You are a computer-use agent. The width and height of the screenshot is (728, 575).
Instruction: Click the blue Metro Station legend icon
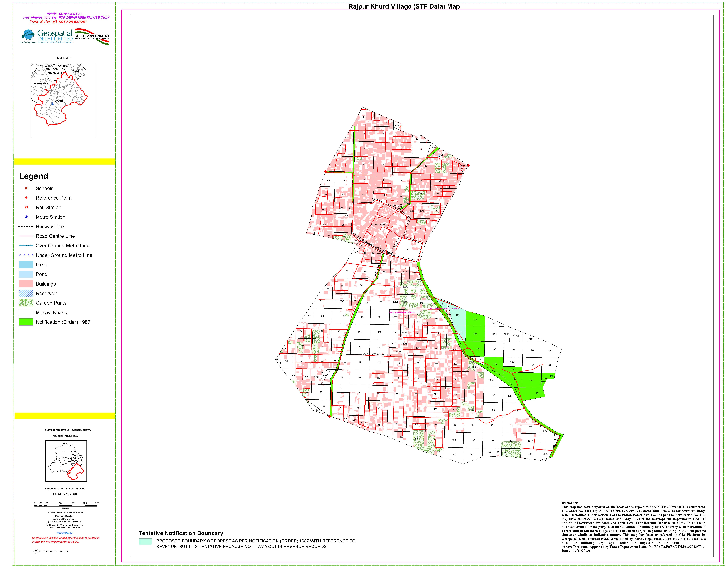(26, 217)
